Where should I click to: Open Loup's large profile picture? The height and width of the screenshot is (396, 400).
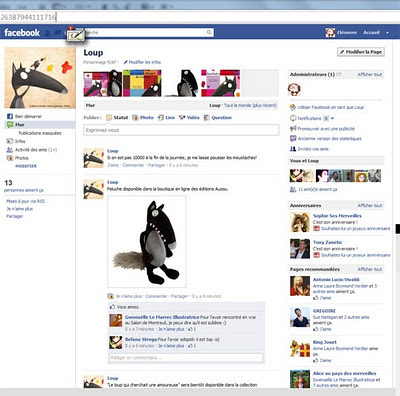pos(40,78)
